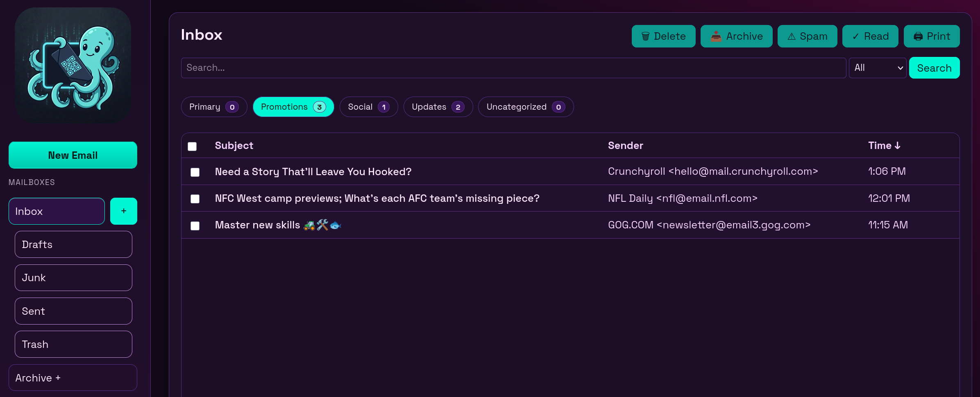
Task: Click into the Search input field
Action: pos(513,68)
